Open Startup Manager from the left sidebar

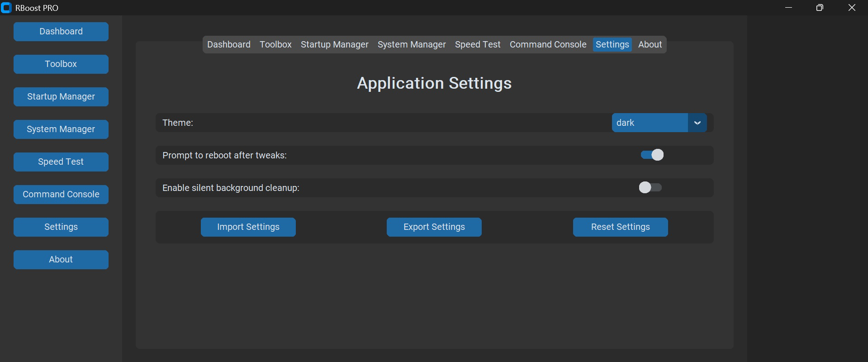point(61,97)
